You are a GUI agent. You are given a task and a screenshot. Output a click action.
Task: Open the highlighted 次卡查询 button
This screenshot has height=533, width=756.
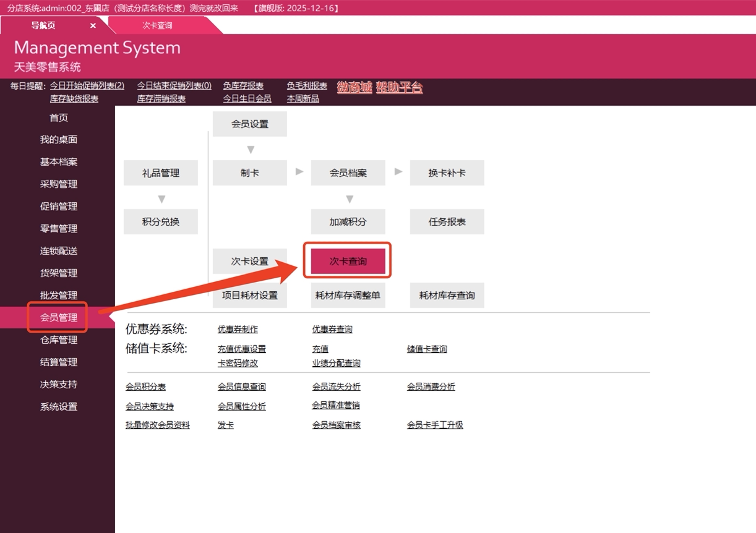point(348,261)
